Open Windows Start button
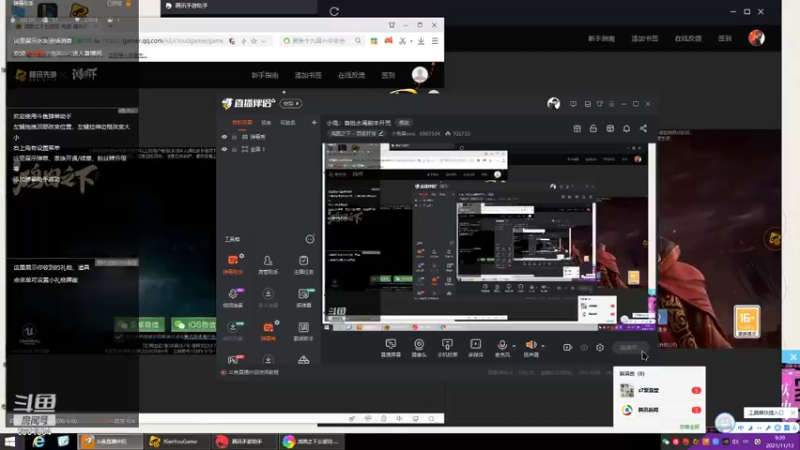The height and width of the screenshot is (450, 800). [10, 441]
